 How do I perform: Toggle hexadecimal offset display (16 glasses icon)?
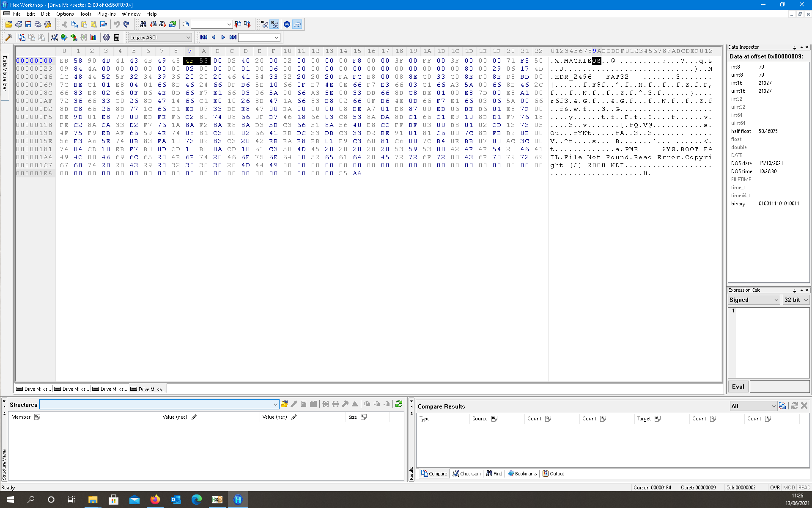[275, 25]
